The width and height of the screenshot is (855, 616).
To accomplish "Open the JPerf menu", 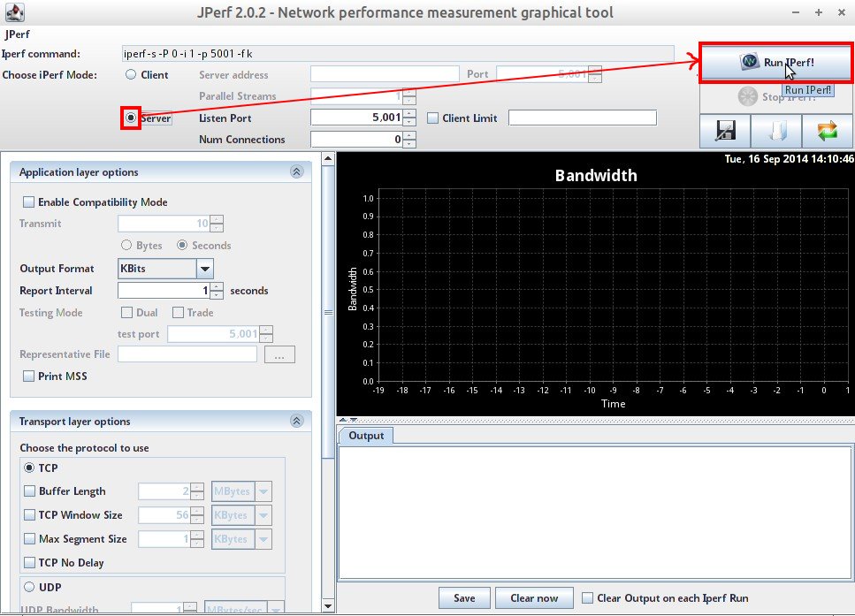I will point(17,34).
